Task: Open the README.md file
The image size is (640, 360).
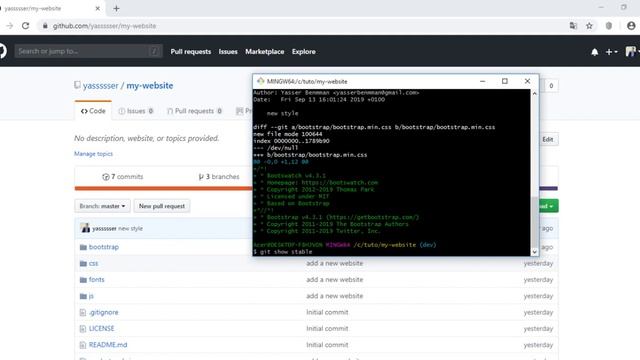Action: click(x=108, y=345)
